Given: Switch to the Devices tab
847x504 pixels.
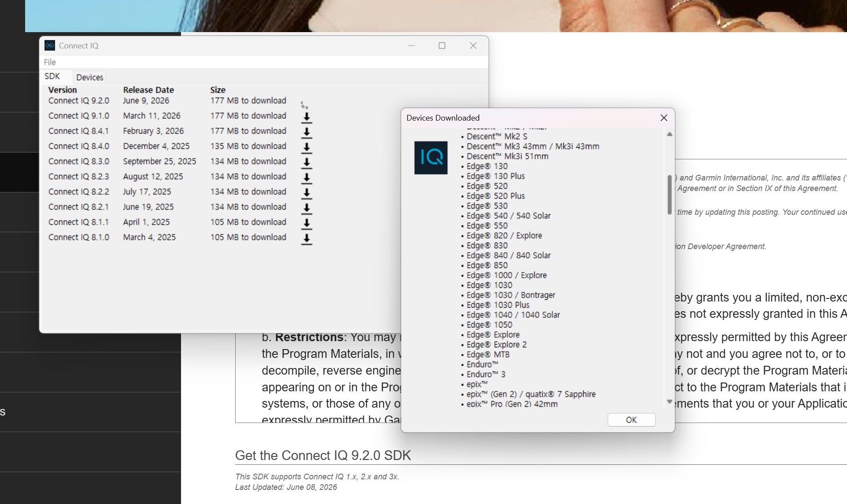Looking at the screenshot, I should [x=89, y=77].
